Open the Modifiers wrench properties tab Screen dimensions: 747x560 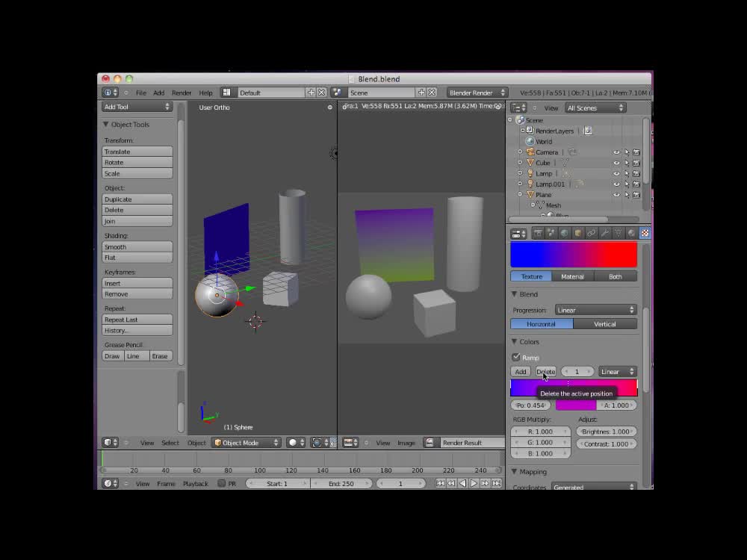tap(604, 233)
